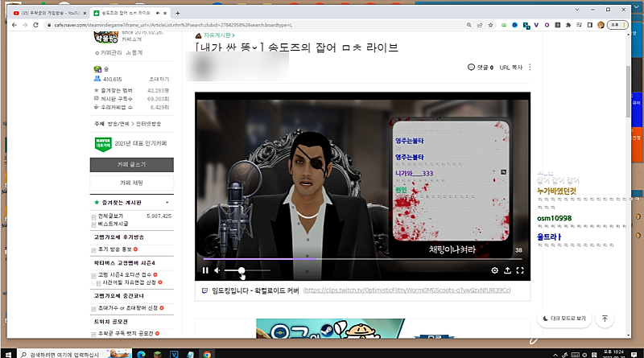Viewport: 644px width, 358px height.
Task: Click the page vertical scrollbar thumb
Action: point(628,91)
